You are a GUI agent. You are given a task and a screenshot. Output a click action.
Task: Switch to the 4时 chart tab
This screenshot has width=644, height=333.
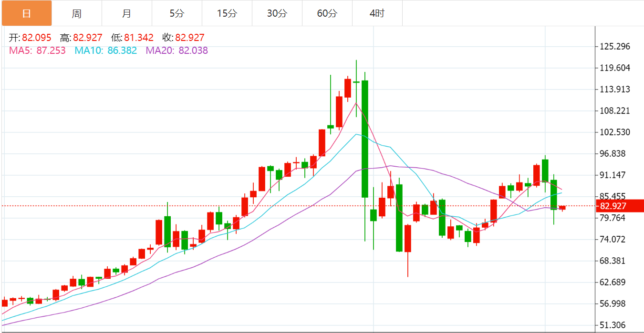click(377, 13)
